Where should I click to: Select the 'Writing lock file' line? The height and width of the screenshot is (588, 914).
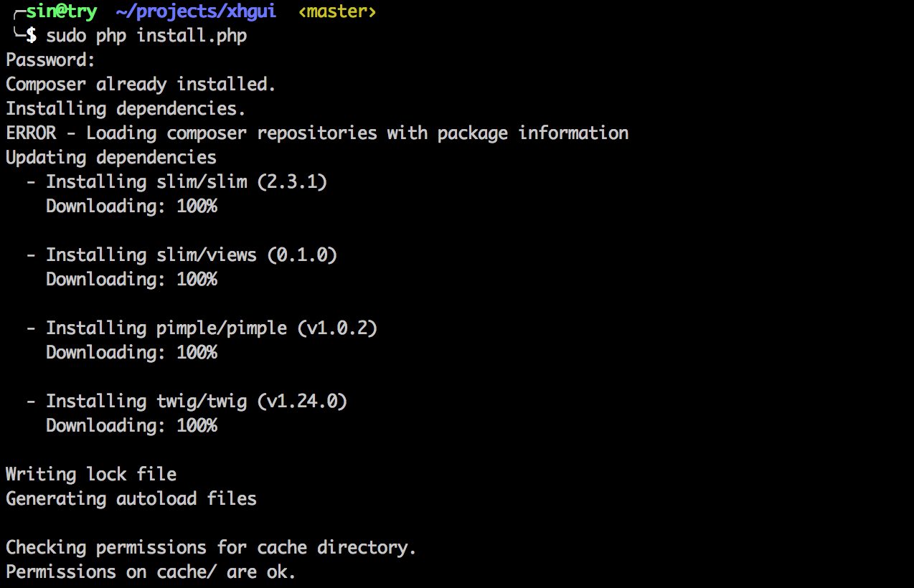click(91, 475)
